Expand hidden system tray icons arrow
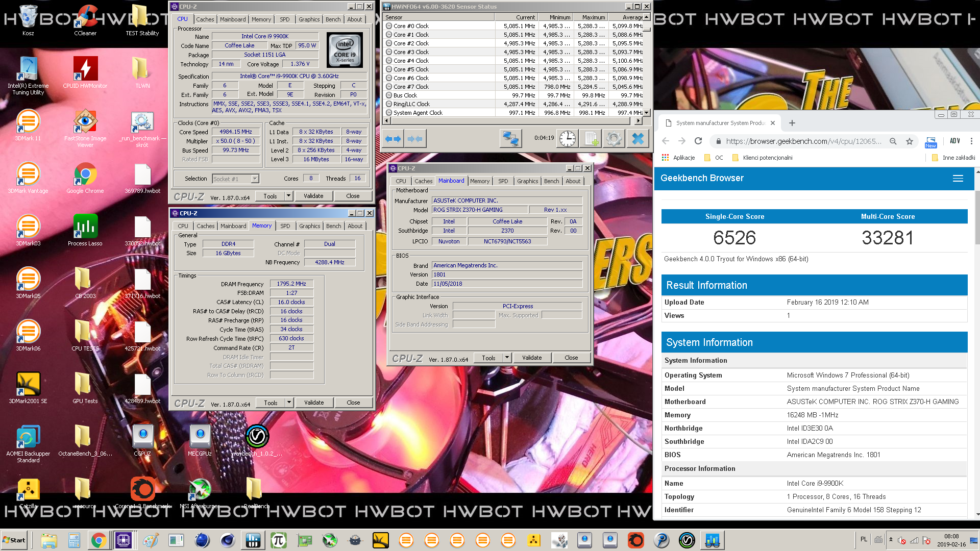Image resolution: width=980 pixels, height=551 pixels. tap(891, 540)
